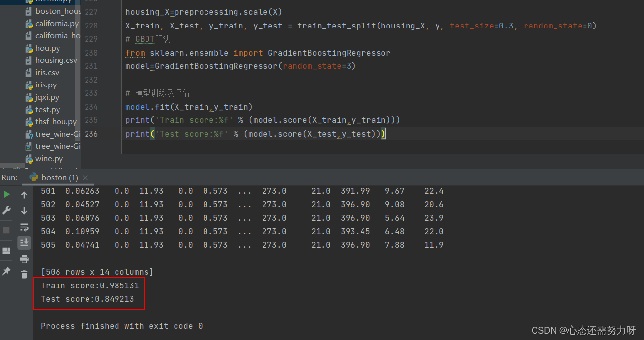Jump down the stack trace arrow

tap(24, 211)
